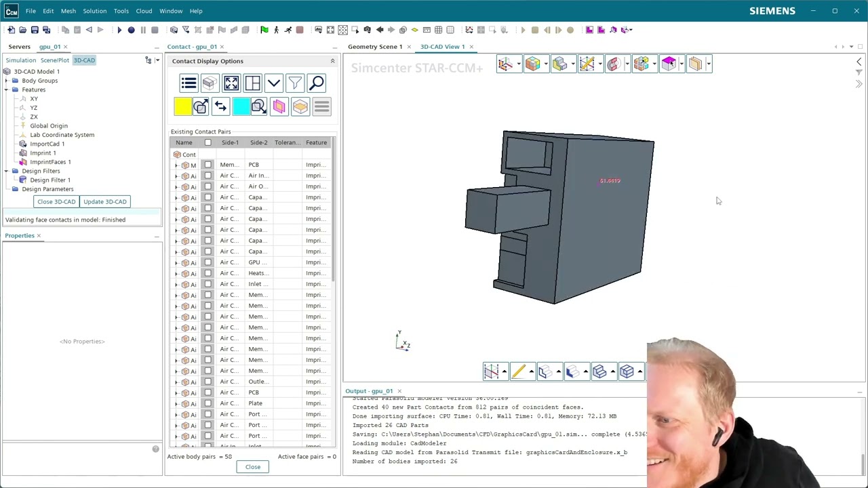Open the Solution menu
The image size is (868, 488).
pyautogui.click(x=95, y=11)
